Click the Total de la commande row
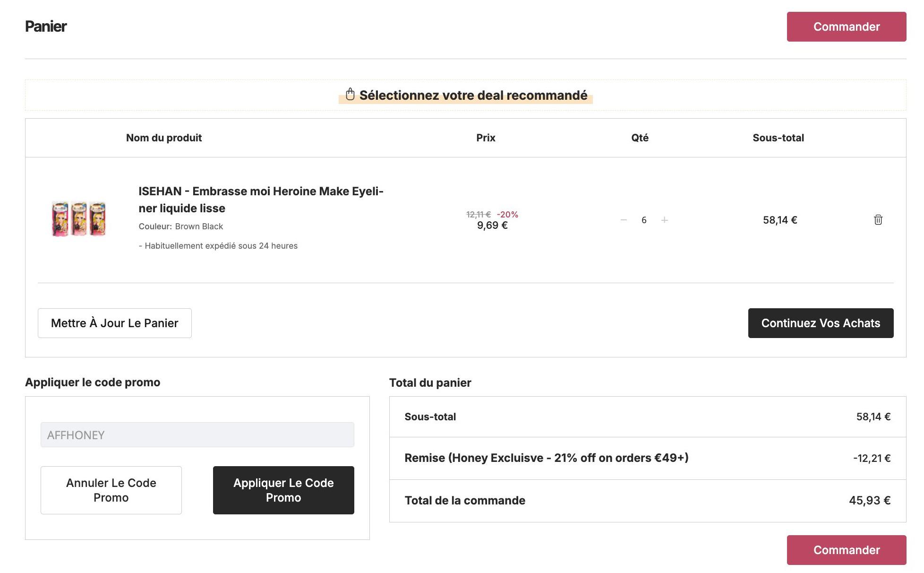 pos(648,501)
